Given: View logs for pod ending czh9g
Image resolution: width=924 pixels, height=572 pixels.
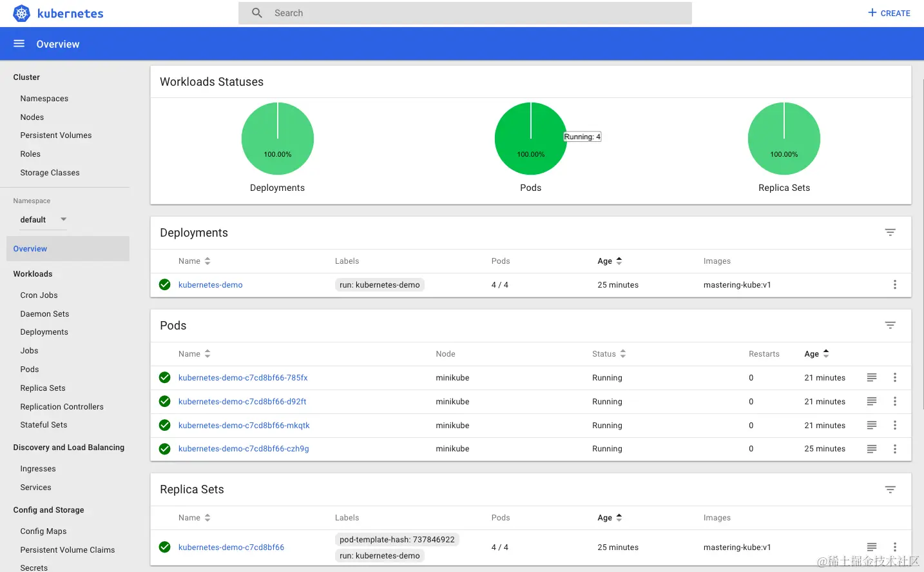Looking at the screenshot, I should (871, 449).
